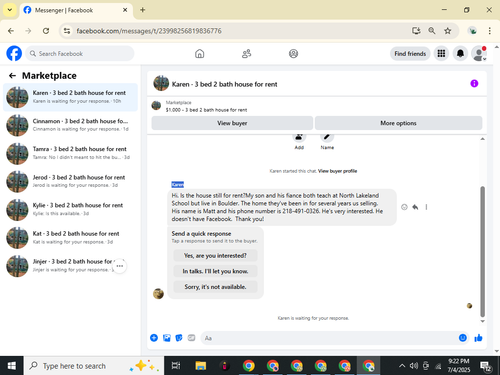500x375 pixels.
Task: Open the Kat conversation
Action: tap(70, 237)
